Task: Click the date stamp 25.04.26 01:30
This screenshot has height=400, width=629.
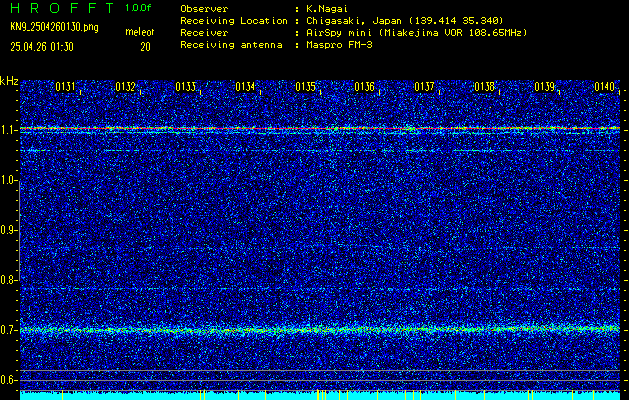Action: pyautogui.click(x=42, y=47)
